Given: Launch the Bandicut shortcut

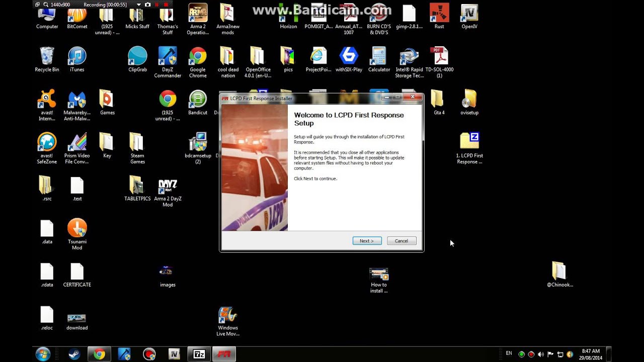Looking at the screenshot, I should 198,103.
